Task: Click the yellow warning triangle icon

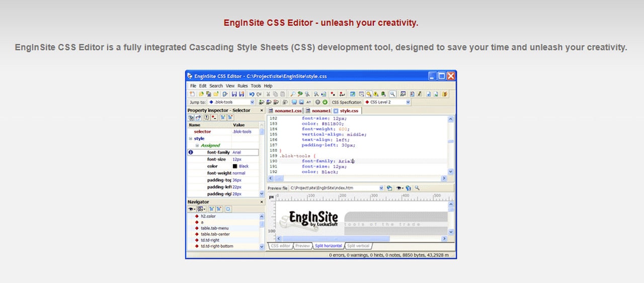Action: [x=376, y=94]
